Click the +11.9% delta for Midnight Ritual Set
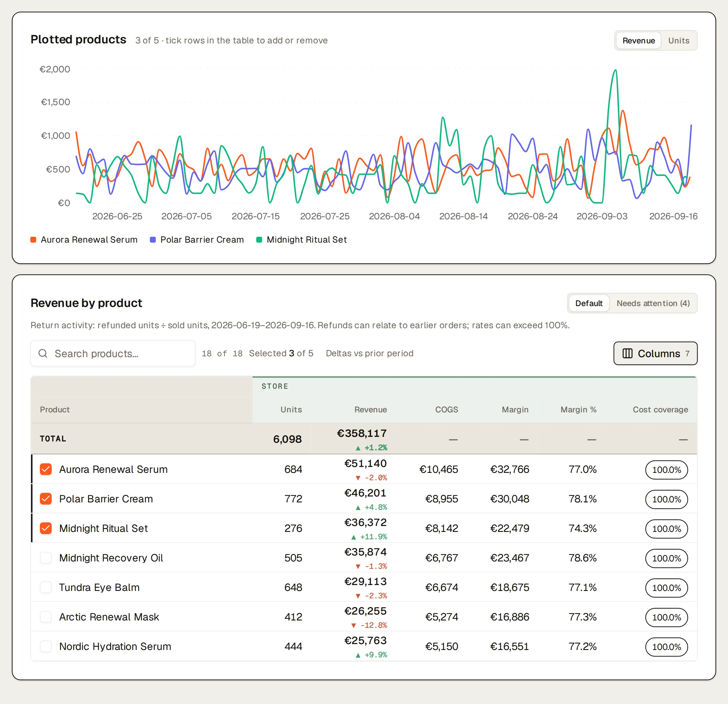 pos(369,537)
